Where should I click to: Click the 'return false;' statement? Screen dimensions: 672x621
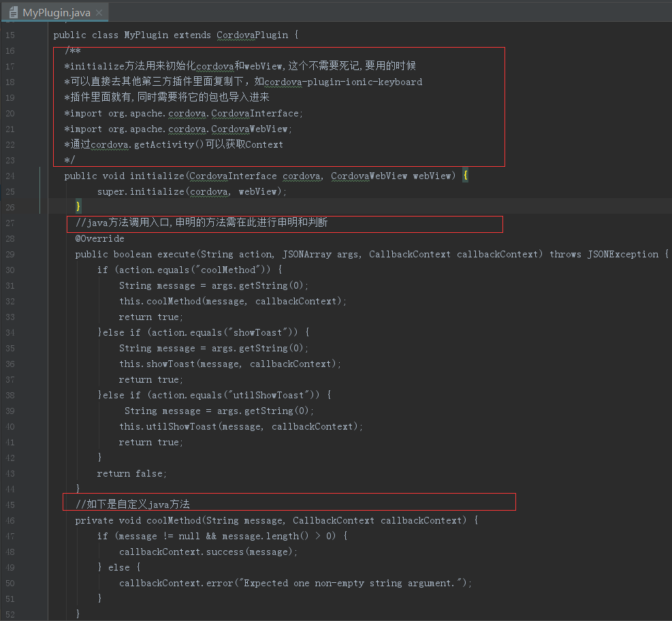131,473
